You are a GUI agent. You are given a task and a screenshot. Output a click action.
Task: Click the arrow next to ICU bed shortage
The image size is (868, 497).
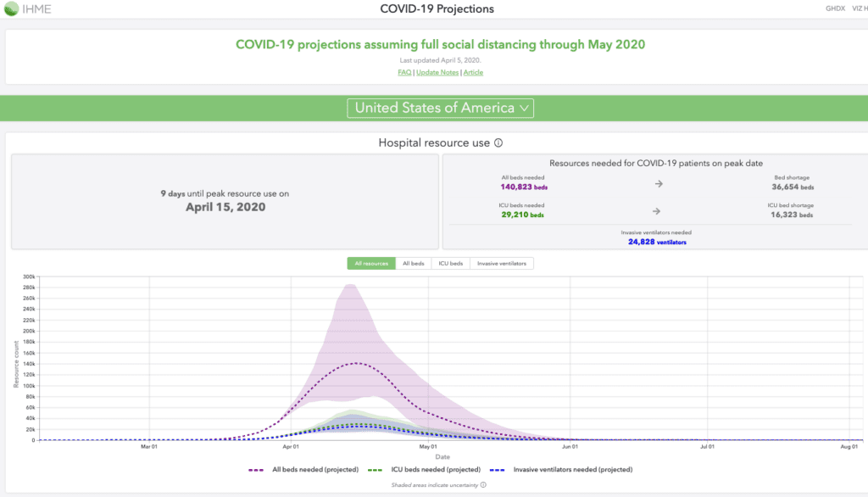657,209
